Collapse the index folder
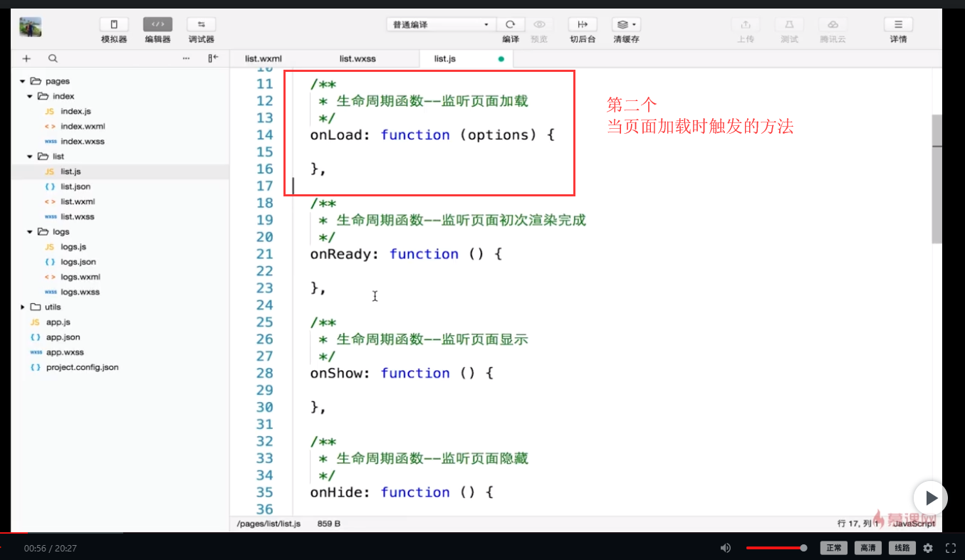This screenshot has width=965, height=560. click(30, 96)
